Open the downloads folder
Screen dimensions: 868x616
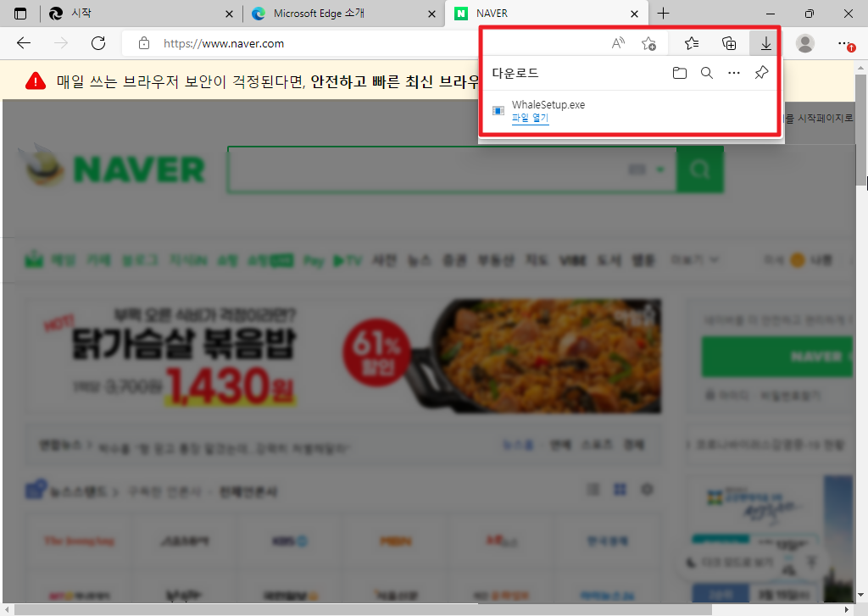pos(679,73)
